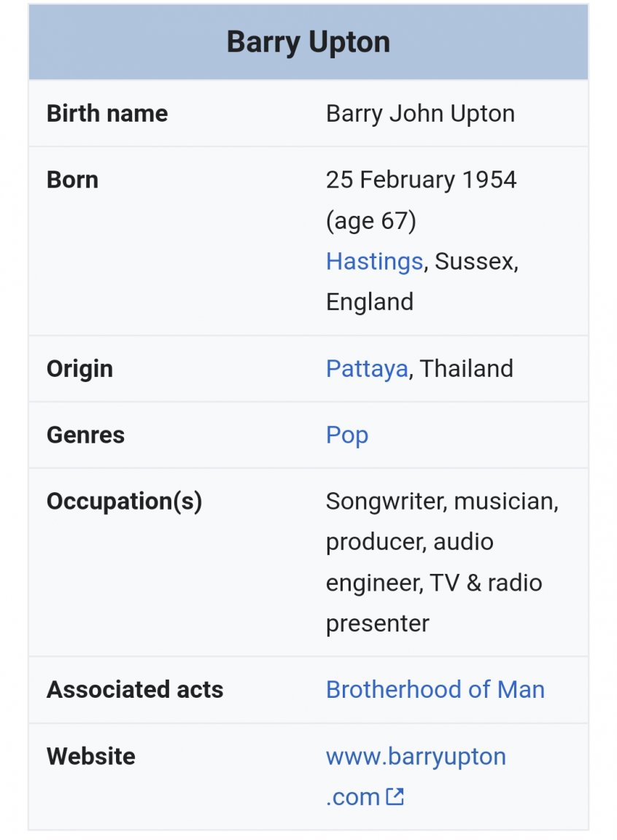Click the Website row label
This screenshot has width=617, height=840.
pyautogui.click(x=90, y=756)
